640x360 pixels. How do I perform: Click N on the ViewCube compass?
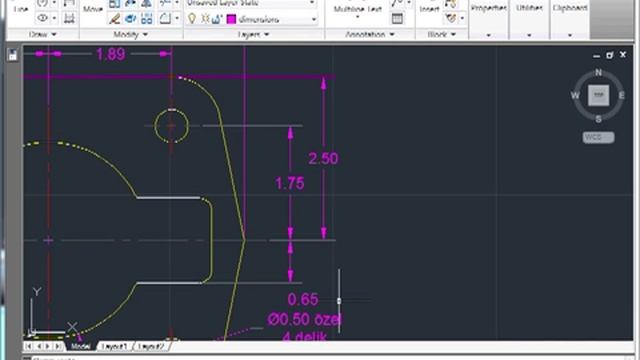(x=598, y=72)
